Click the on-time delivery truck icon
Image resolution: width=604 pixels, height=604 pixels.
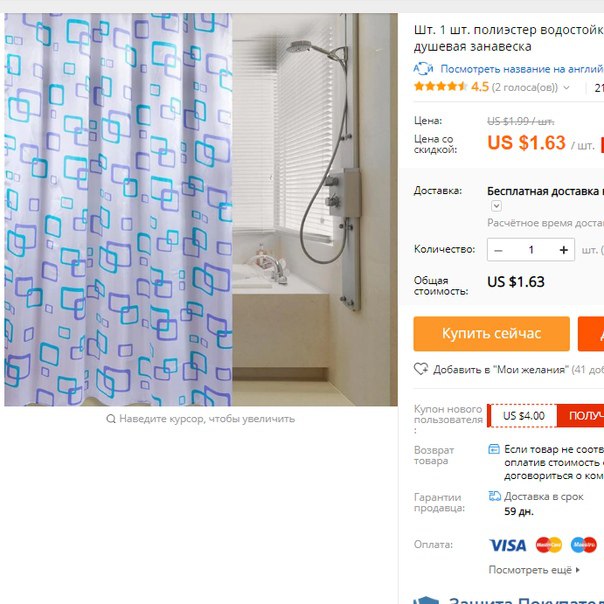coord(495,496)
